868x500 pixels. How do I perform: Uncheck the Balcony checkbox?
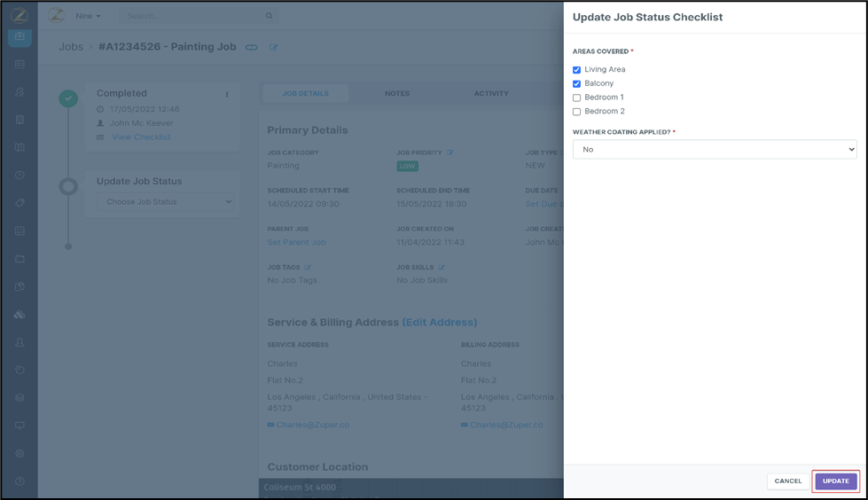(576, 84)
